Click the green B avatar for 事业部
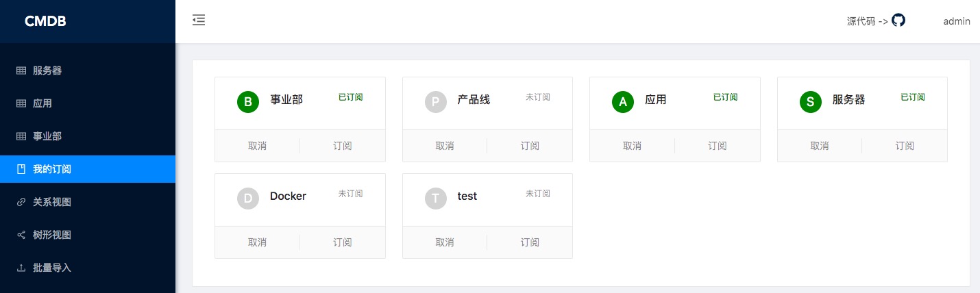980x293 pixels. point(248,103)
